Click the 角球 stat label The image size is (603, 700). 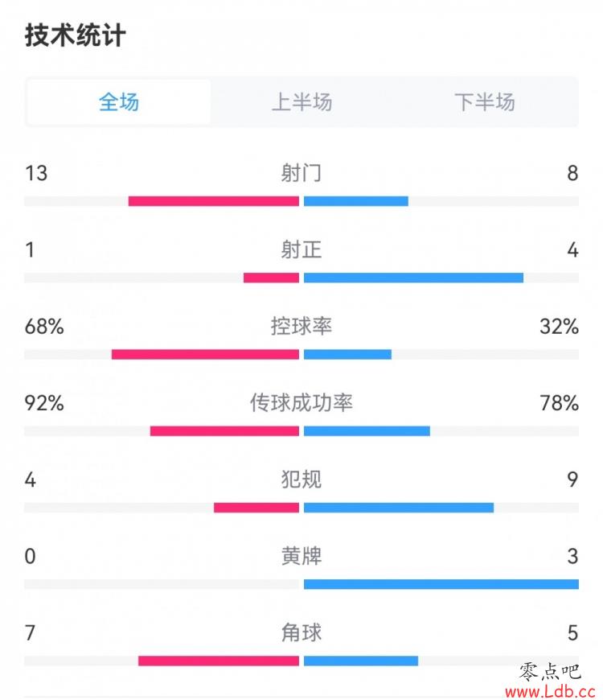click(301, 632)
